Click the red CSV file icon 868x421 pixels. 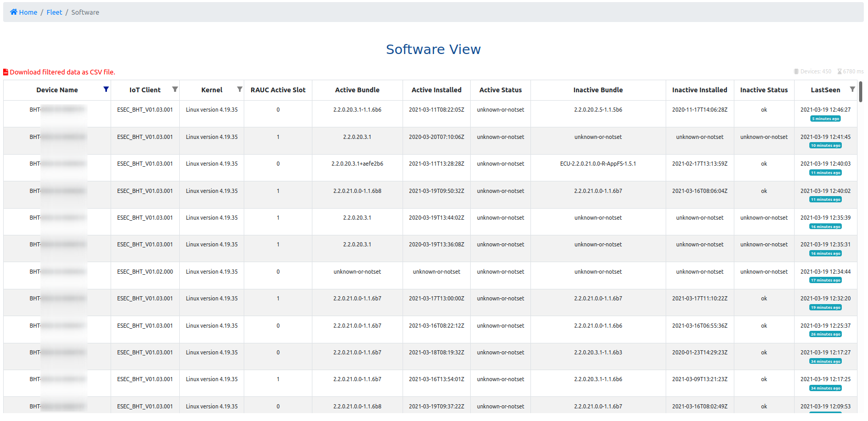click(x=6, y=72)
